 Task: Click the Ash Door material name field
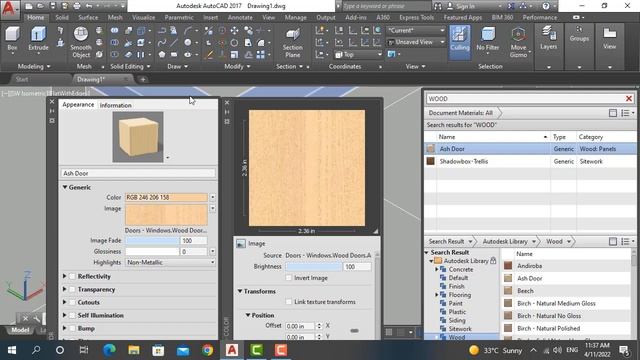pyautogui.click(x=138, y=173)
